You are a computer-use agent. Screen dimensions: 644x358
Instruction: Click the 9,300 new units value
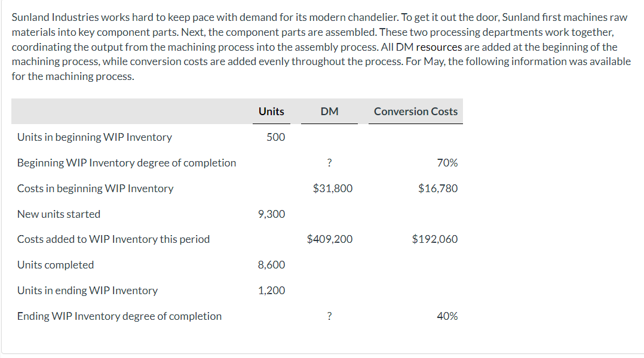pyautogui.click(x=271, y=214)
